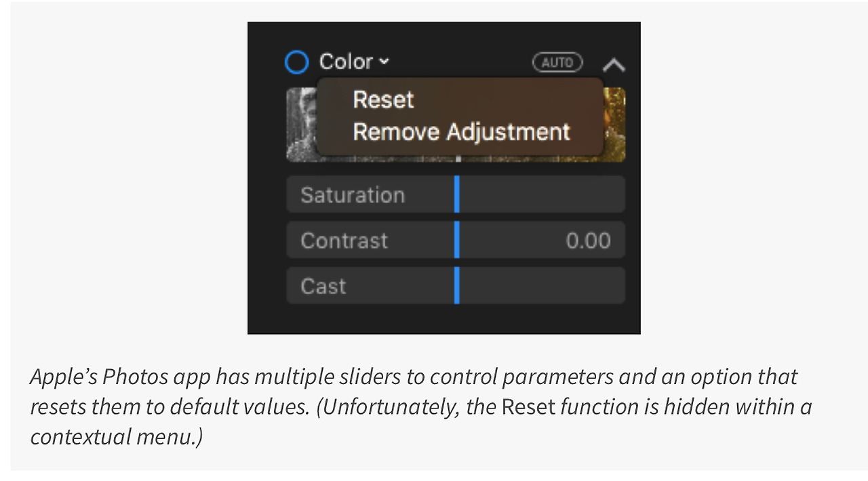Click the Cast label text
The width and height of the screenshot is (868, 481).
click(x=323, y=286)
